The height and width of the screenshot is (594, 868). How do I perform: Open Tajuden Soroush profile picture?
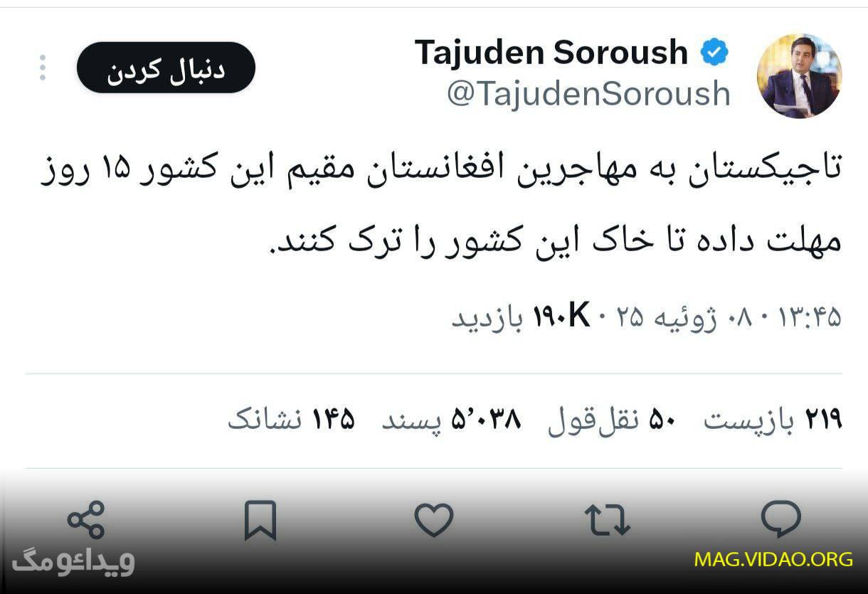[800, 75]
